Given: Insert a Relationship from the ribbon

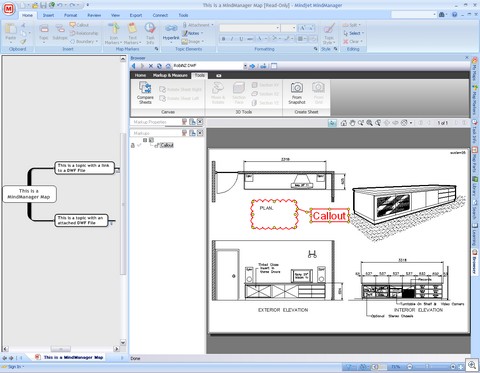Looking at the screenshot, I should [x=84, y=33].
